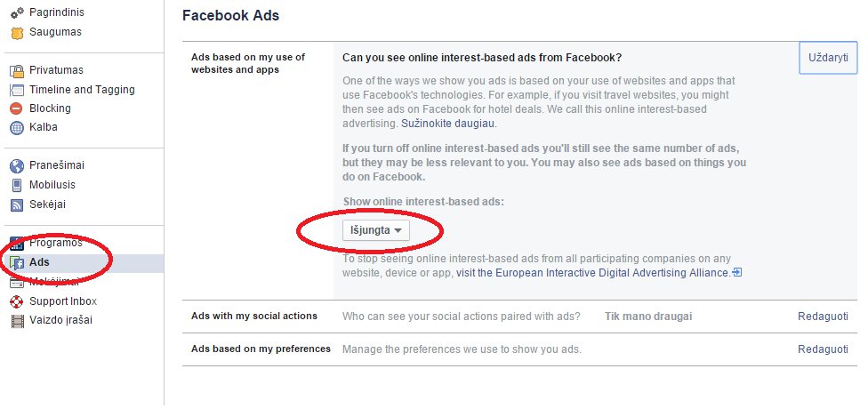Click the red Blocking icon
The width and height of the screenshot is (868, 409).
click(17, 108)
